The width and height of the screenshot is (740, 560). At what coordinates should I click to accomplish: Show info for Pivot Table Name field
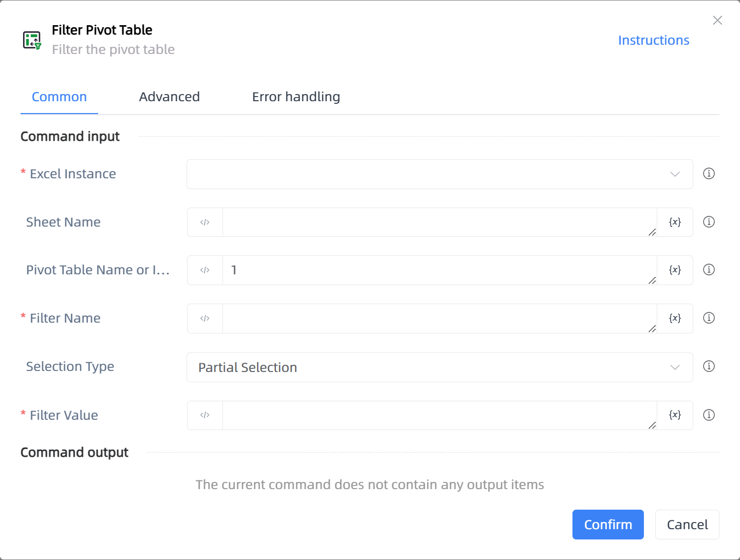coord(709,270)
